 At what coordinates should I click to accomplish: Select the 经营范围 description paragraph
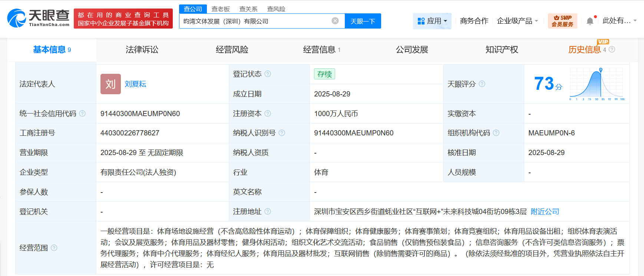pos(362,248)
